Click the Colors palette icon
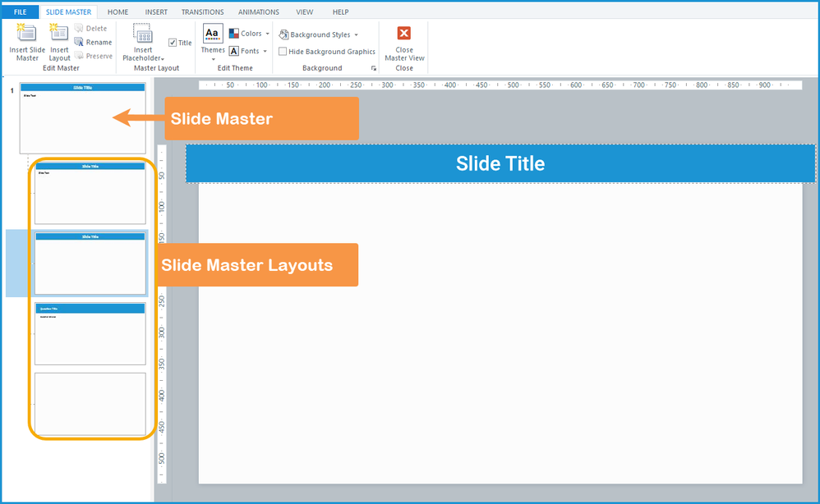The image size is (820, 504). point(234,34)
